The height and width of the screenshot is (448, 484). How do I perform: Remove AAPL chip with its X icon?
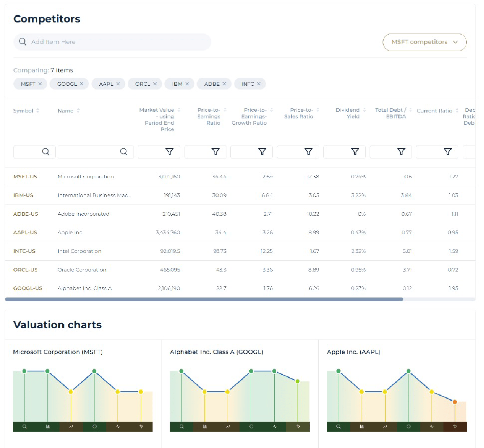coord(118,84)
